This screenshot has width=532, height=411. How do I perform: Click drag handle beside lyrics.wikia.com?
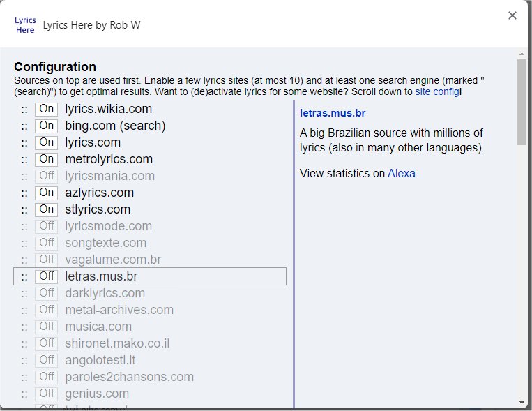pos(24,109)
